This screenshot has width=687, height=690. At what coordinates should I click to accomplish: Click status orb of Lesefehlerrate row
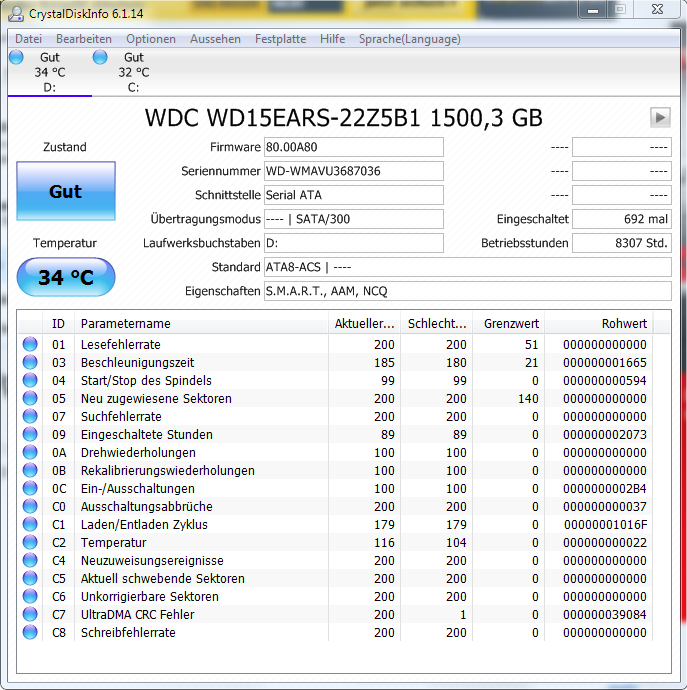coord(30,344)
